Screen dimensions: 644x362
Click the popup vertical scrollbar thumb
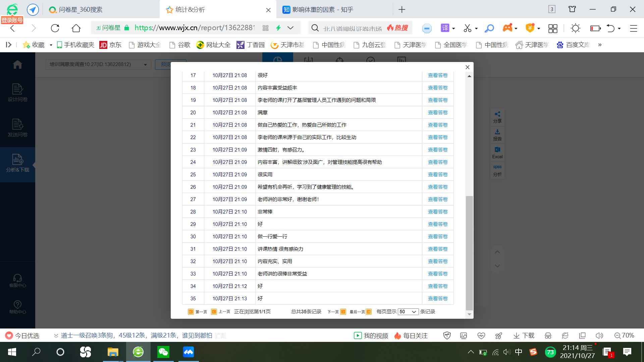(469, 253)
